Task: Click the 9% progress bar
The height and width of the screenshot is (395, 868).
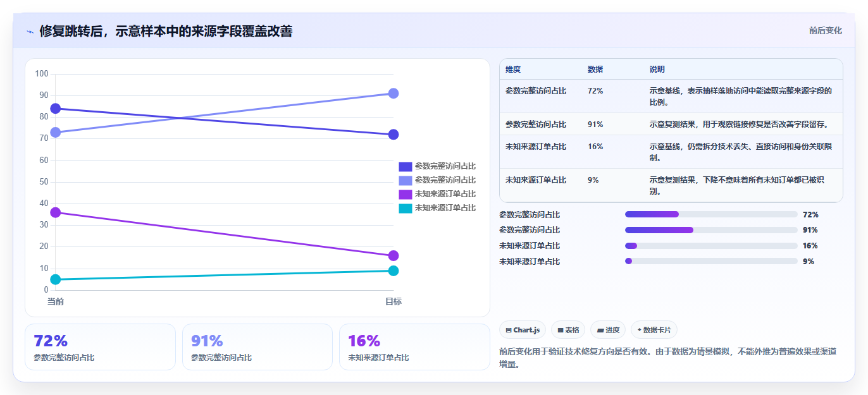Action: (x=711, y=261)
